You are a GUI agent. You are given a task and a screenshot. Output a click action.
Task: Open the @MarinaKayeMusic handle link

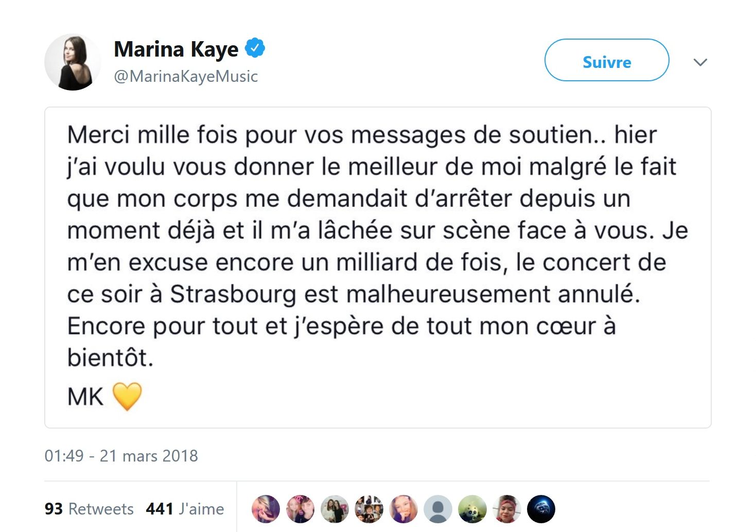pos(186,76)
